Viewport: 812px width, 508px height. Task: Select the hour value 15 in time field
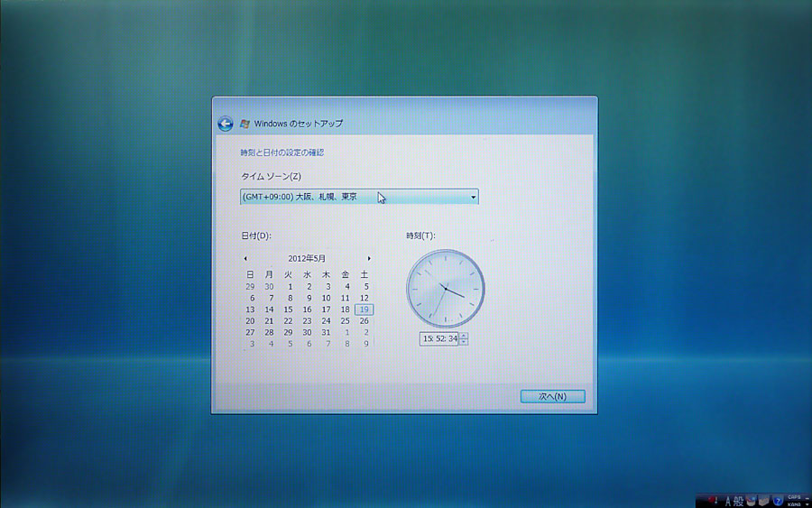tap(428, 338)
